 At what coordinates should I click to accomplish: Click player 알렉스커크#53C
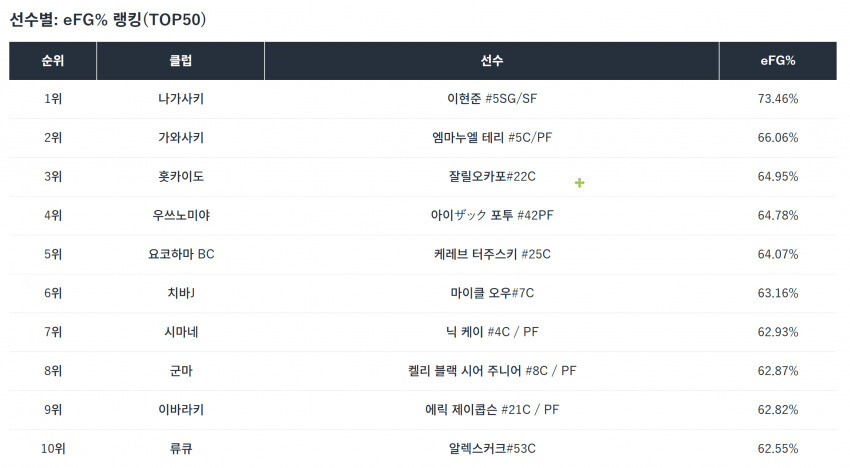pos(491,448)
